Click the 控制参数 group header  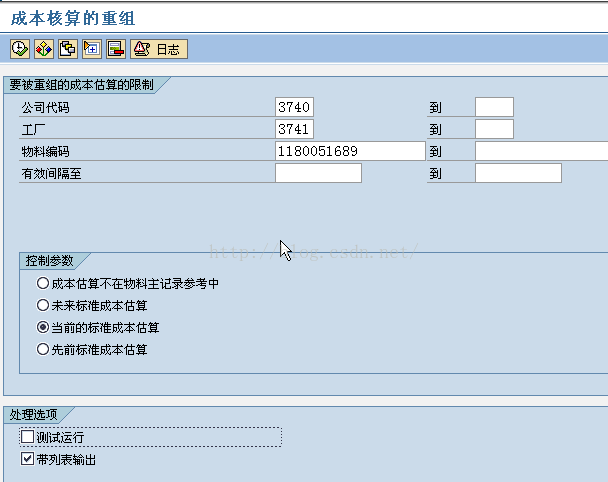(x=49, y=261)
